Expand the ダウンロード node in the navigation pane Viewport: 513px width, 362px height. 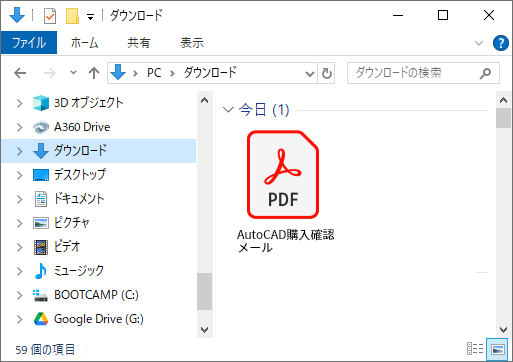pyautogui.click(x=20, y=151)
